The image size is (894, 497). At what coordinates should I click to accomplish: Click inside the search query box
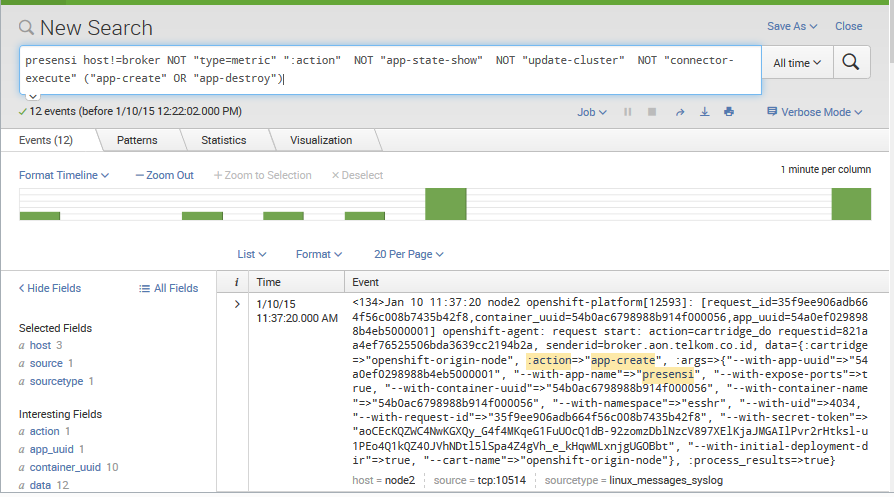(x=391, y=70)
